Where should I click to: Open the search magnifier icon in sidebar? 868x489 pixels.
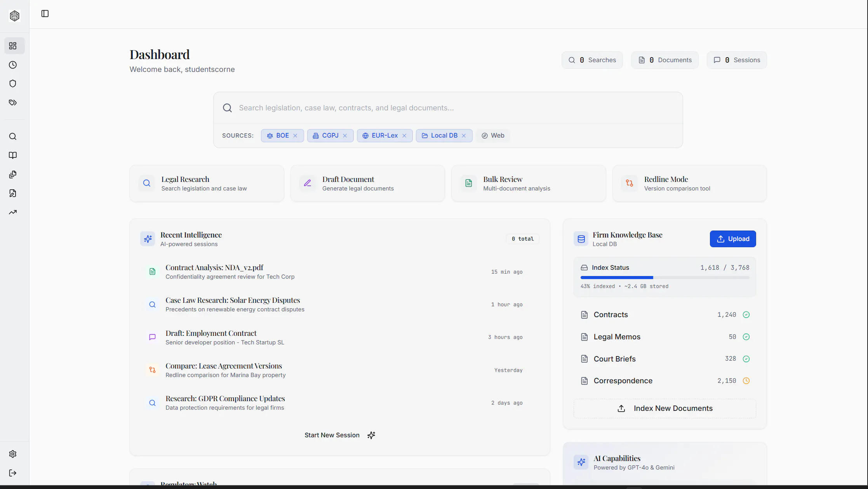click(13, 136)
